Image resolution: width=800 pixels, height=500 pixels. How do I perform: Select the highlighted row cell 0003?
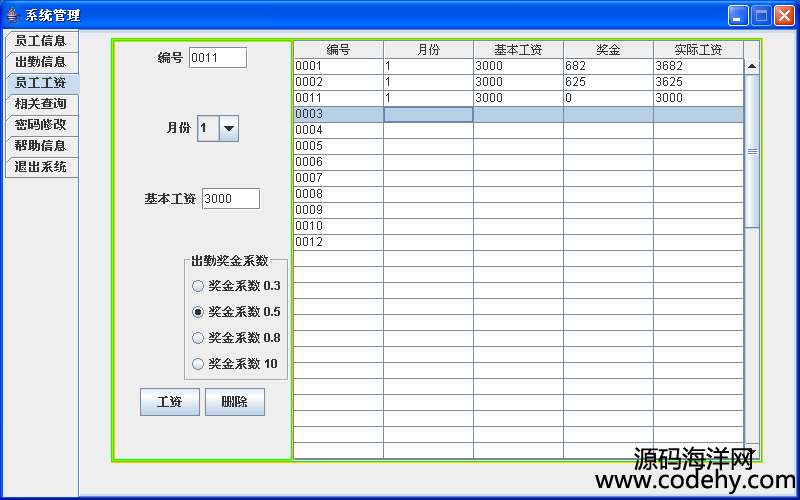(338, 114)
